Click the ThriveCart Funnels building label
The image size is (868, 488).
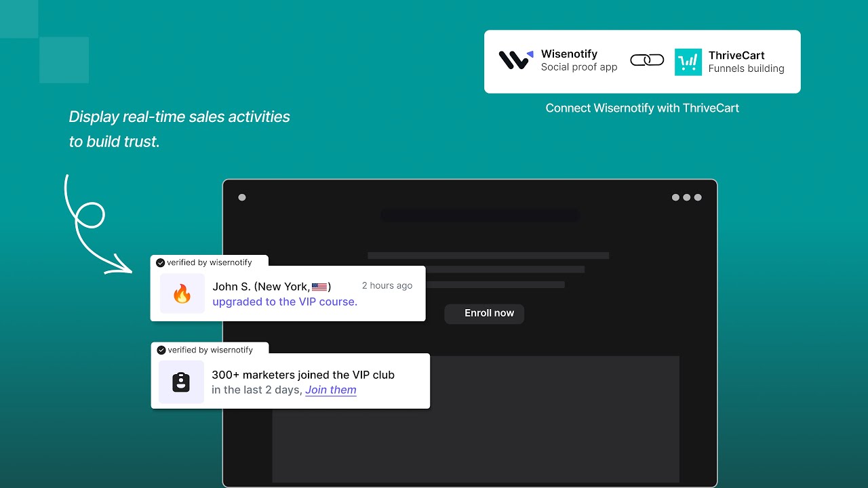tap(746, 62)
